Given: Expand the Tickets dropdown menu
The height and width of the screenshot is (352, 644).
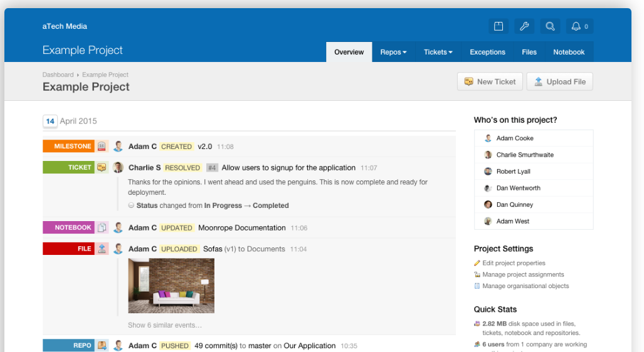Looking at the screenshot, I should click(x=438, y=52).
